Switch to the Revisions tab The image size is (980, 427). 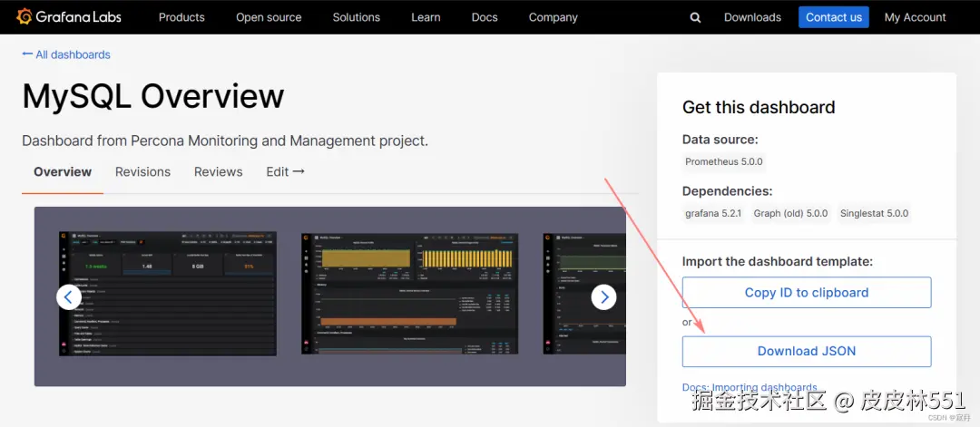tap(142, 171)
